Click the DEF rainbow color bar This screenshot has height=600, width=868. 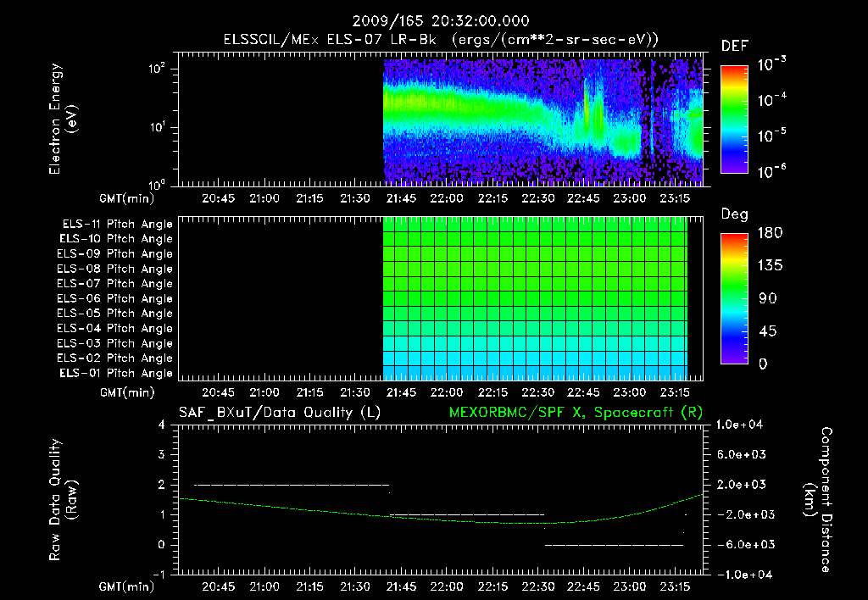tap(734, 119)
